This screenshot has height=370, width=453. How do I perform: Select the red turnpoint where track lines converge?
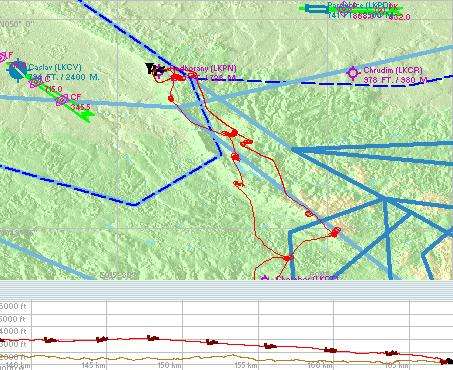tap(287, 257)
